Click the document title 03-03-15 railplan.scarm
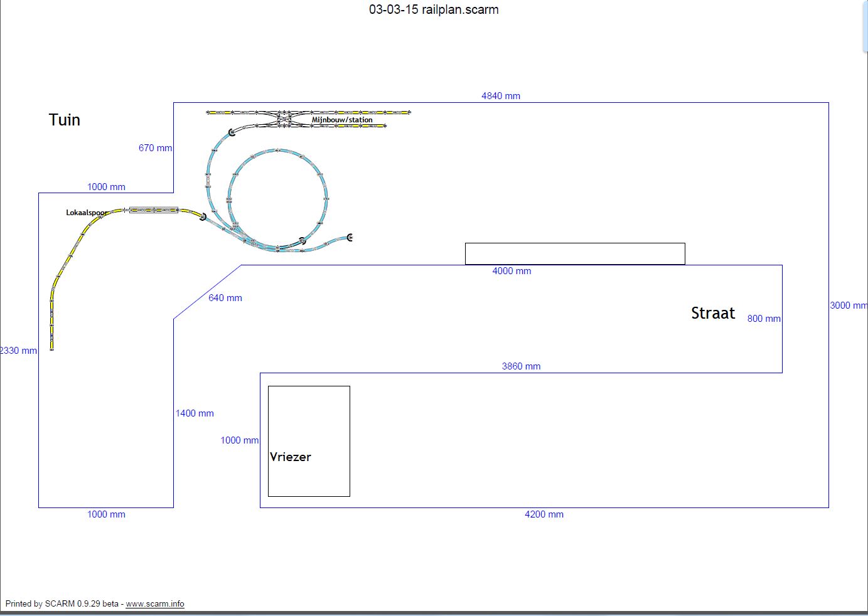The height and width of the screenshot is (616, 868). [x=434, y=9]
